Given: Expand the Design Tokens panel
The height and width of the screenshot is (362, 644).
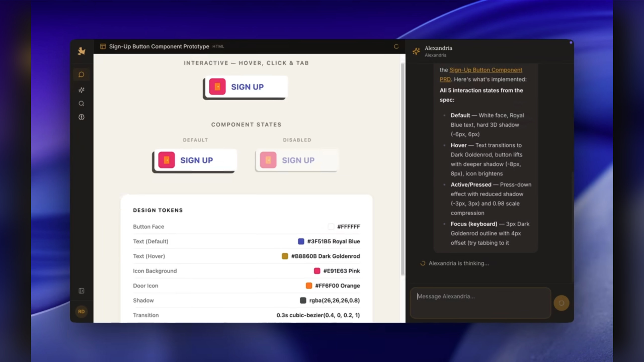Looking at the screenshot, I should point(158,210).
